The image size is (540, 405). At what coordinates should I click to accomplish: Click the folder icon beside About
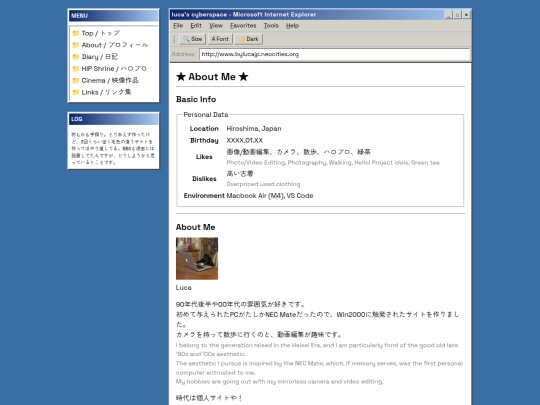click(76, 45)
